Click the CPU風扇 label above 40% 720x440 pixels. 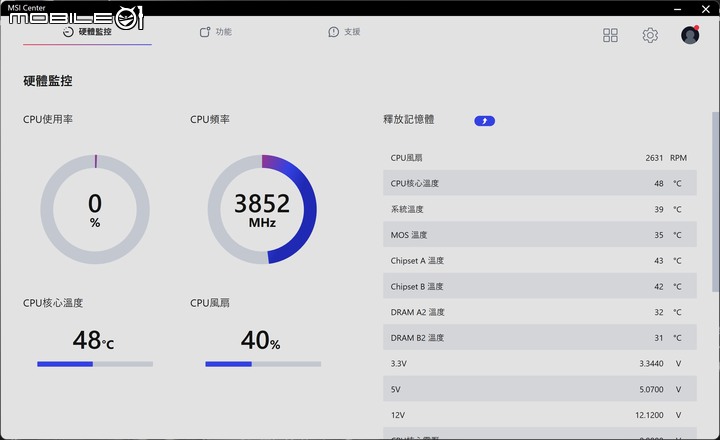[x=210, y=303]
